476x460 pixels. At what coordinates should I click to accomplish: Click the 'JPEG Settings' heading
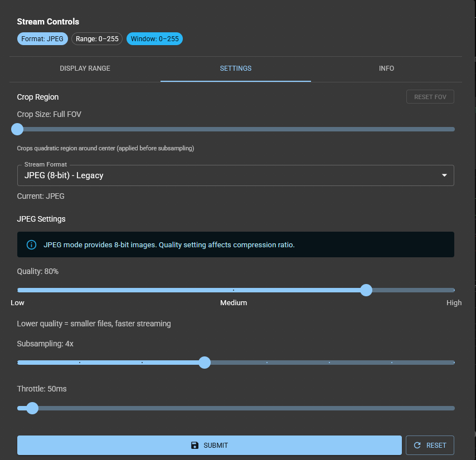pyautogui.click(x=41, y=219)
